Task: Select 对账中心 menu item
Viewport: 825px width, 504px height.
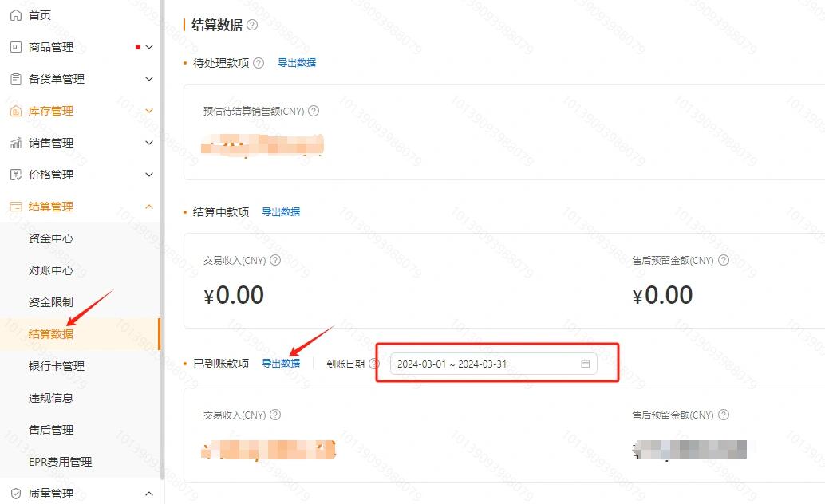Action: click(51, 270)
